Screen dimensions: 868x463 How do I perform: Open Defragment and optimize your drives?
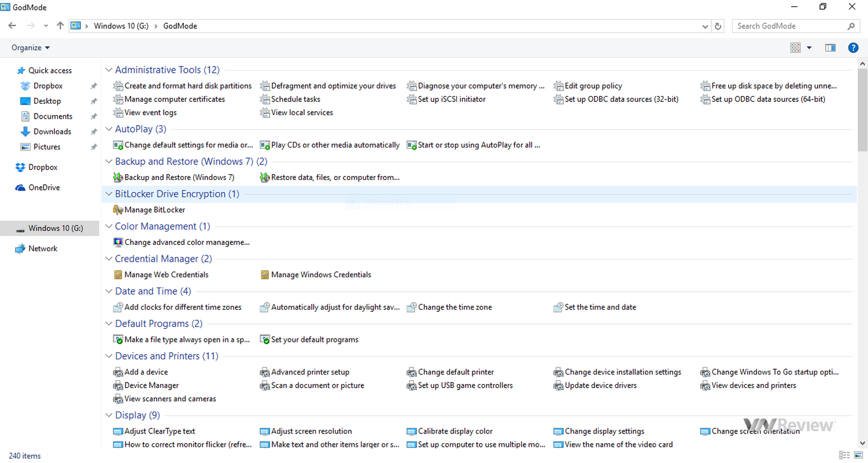[328, 86]
